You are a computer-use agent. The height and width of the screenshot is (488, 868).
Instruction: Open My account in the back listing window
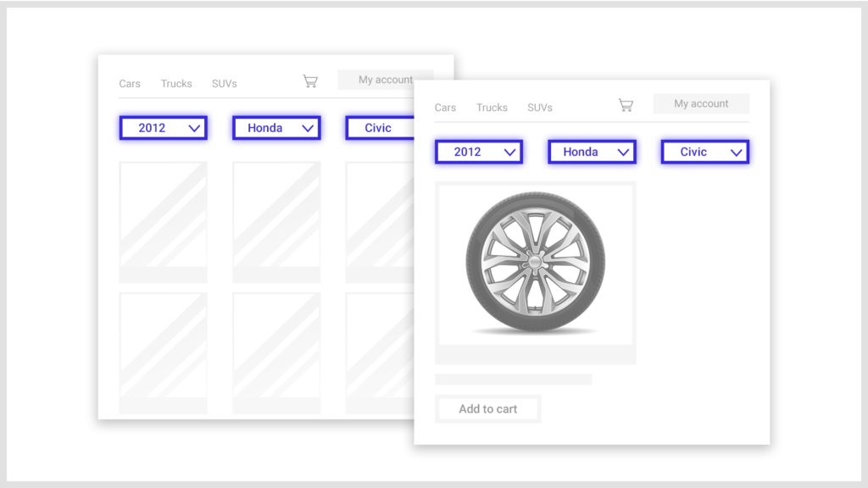tap(385, 80)
